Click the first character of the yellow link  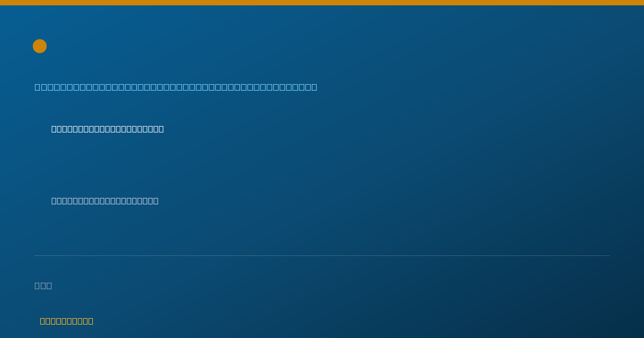coord(43,321)
